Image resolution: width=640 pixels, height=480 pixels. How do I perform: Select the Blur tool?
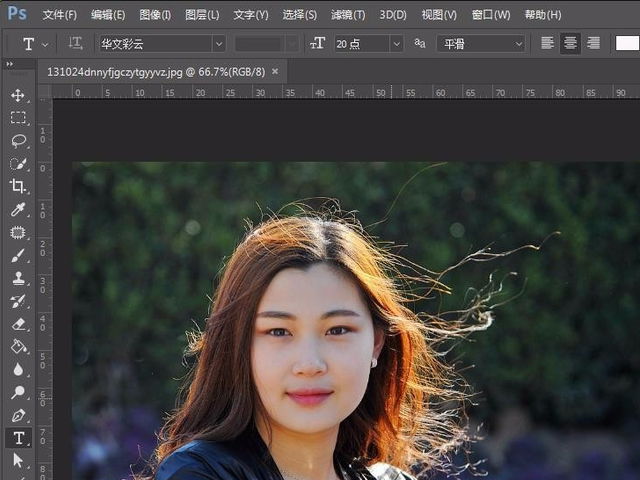[x=18, y=369]
